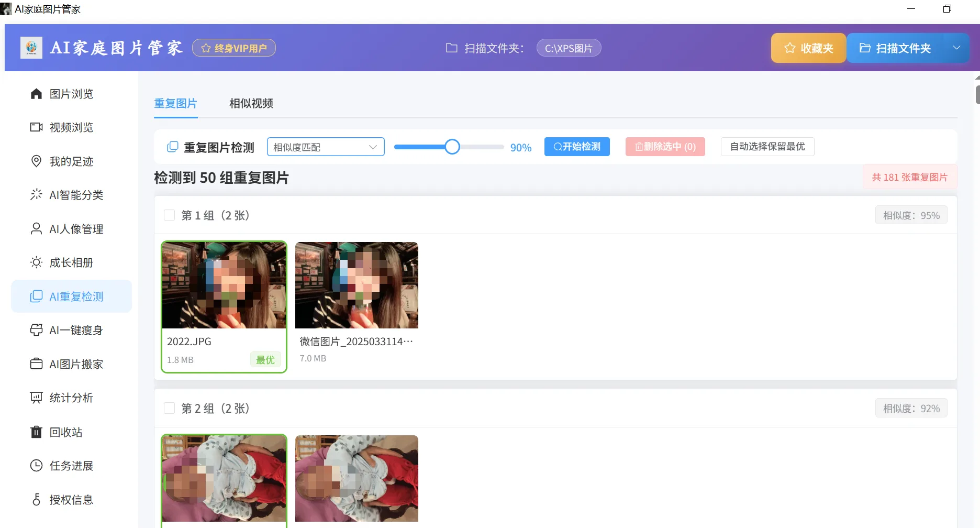Select the best-marked image in 第 2 组
Viewport: 980px width, 528px height.
pyautogui.click(x=224, y=478)
